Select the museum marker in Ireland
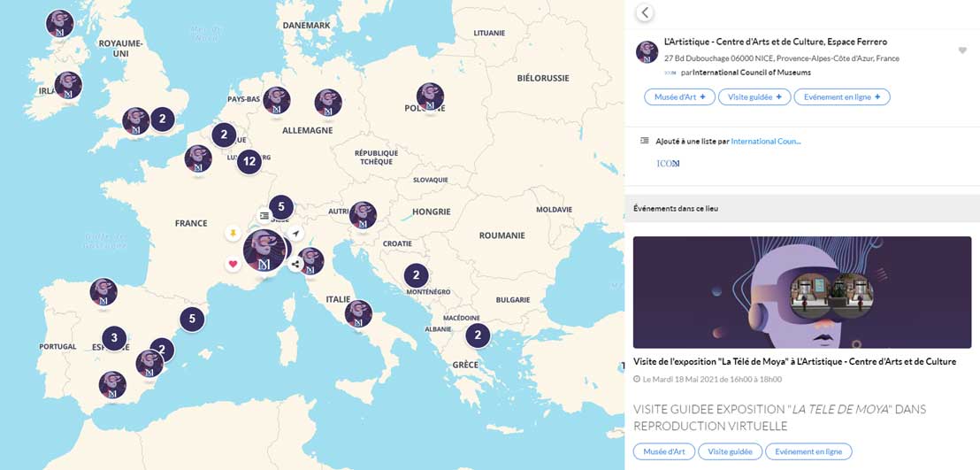The width and height of the screenshot is (980, 470). [x=68, y=86]
